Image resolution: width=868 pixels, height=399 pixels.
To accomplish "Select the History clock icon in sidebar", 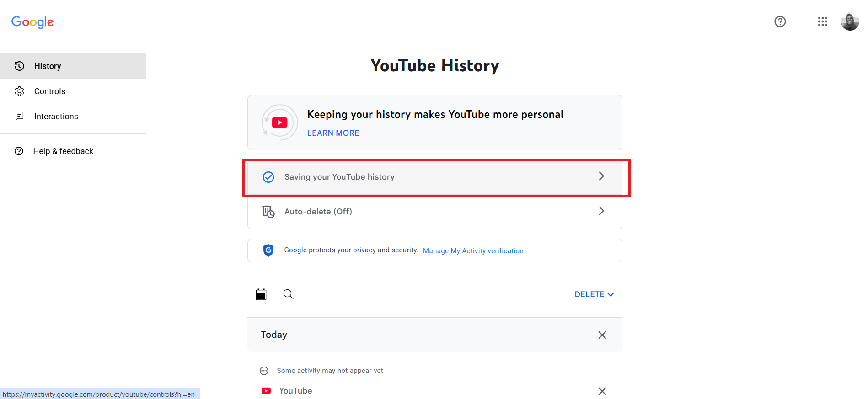I will 19,66.
